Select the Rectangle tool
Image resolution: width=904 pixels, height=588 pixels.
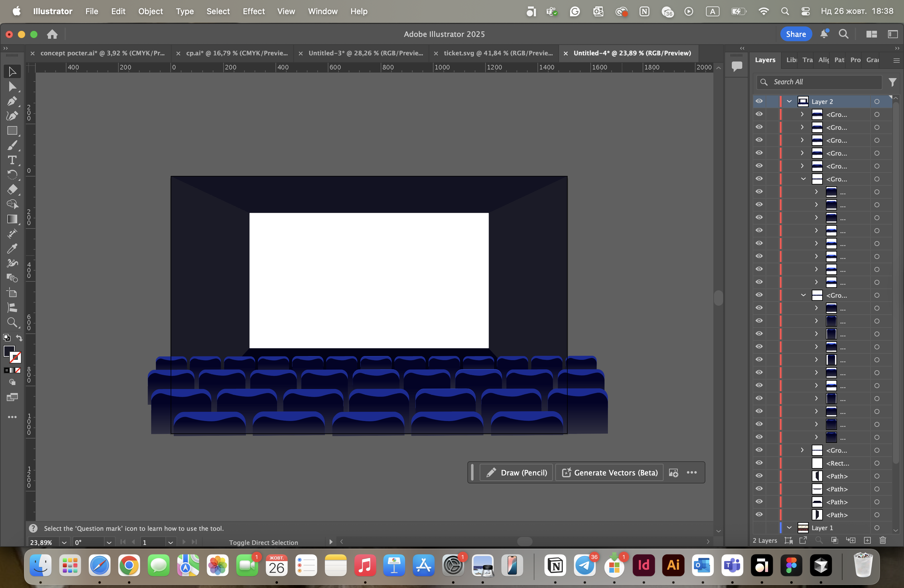tap(12, 131)
